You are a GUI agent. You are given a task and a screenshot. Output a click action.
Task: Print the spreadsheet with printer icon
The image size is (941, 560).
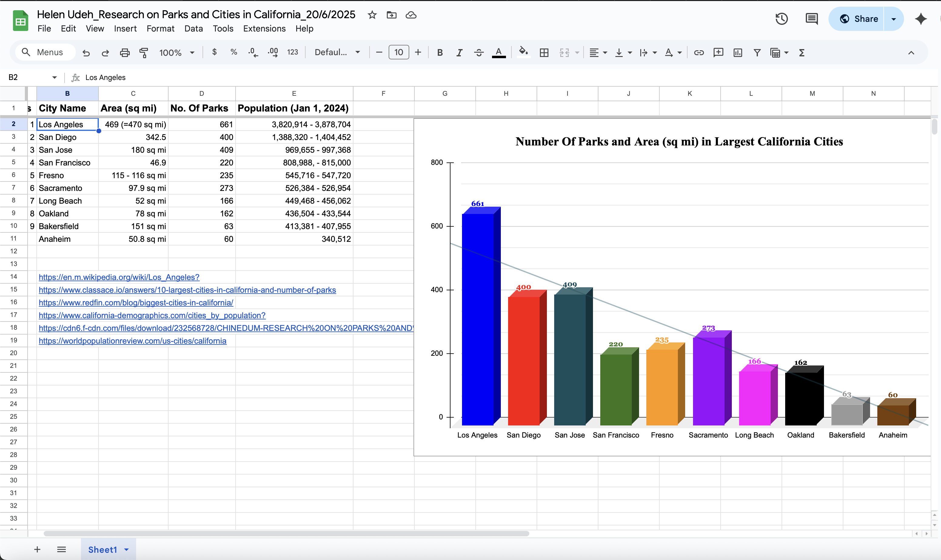pos(125,52)
